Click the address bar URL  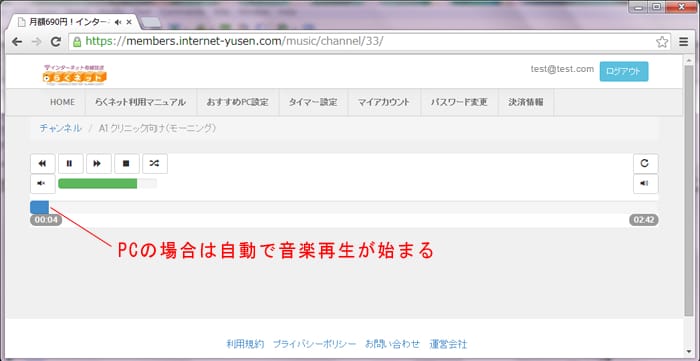tap(234, 41)
